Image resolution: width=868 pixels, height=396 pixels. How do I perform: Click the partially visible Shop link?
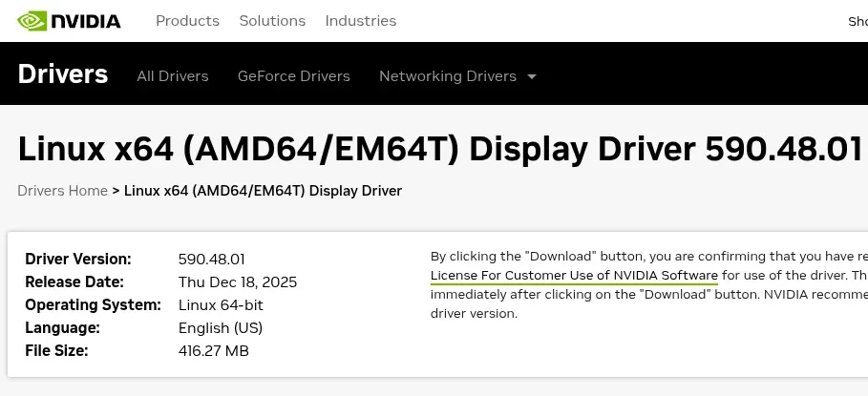pyautogui.click(x=857, y=21)
